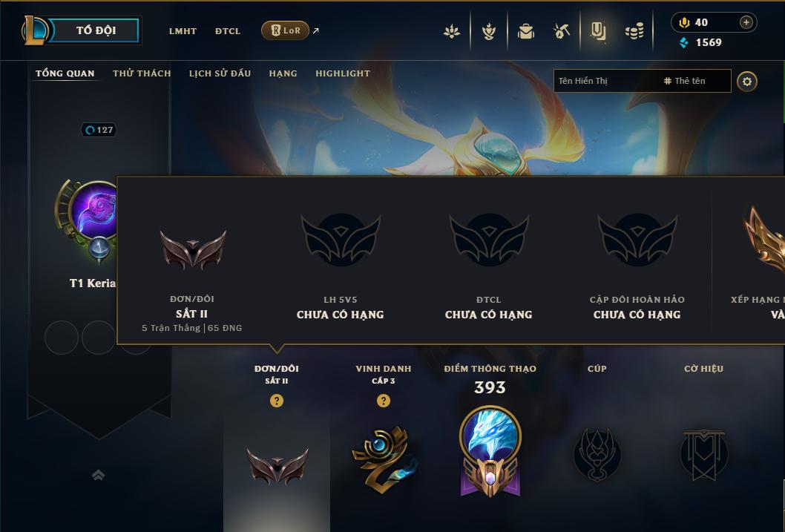Click the help icon under Vinh Danh

pos(384,401)
